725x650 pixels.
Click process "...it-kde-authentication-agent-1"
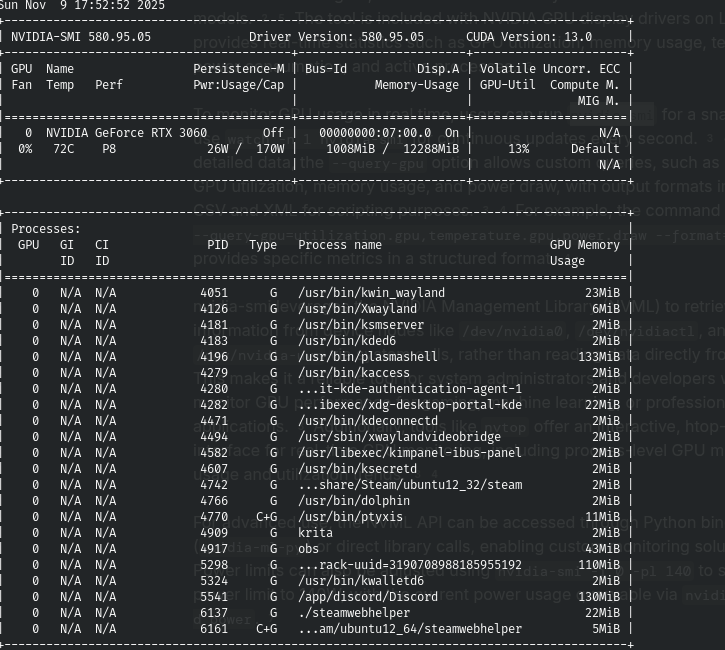(x=410, y=389)
